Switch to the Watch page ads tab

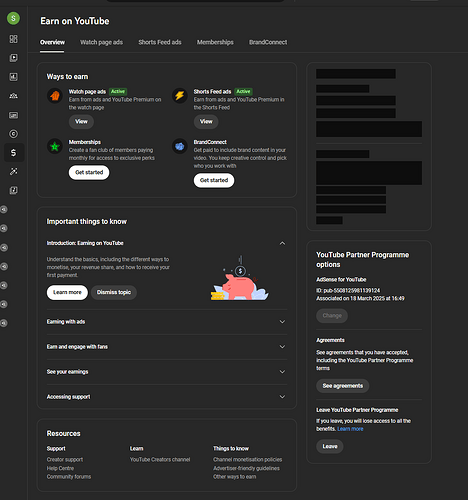[101, 42]
